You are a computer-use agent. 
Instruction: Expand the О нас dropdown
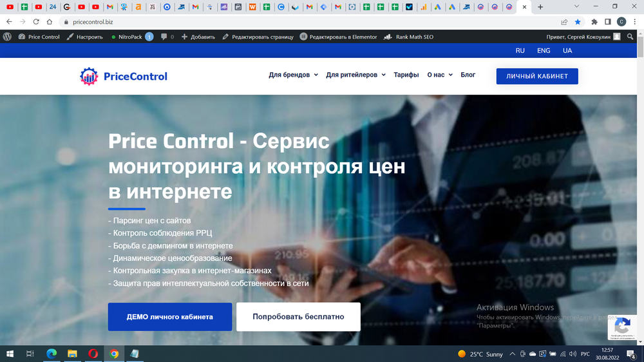click(440, 75)
